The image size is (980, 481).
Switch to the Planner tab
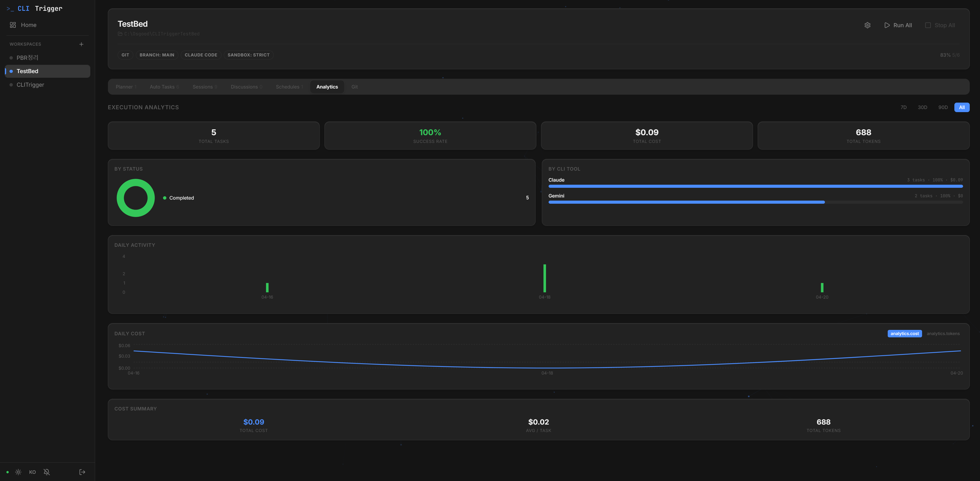[x=126, y=87]
